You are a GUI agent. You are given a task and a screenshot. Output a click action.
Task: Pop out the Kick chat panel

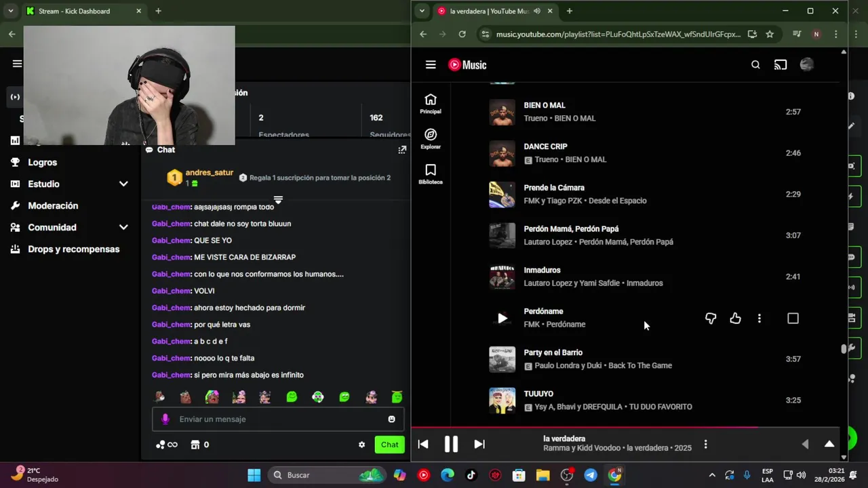click(x=402, y=150)
